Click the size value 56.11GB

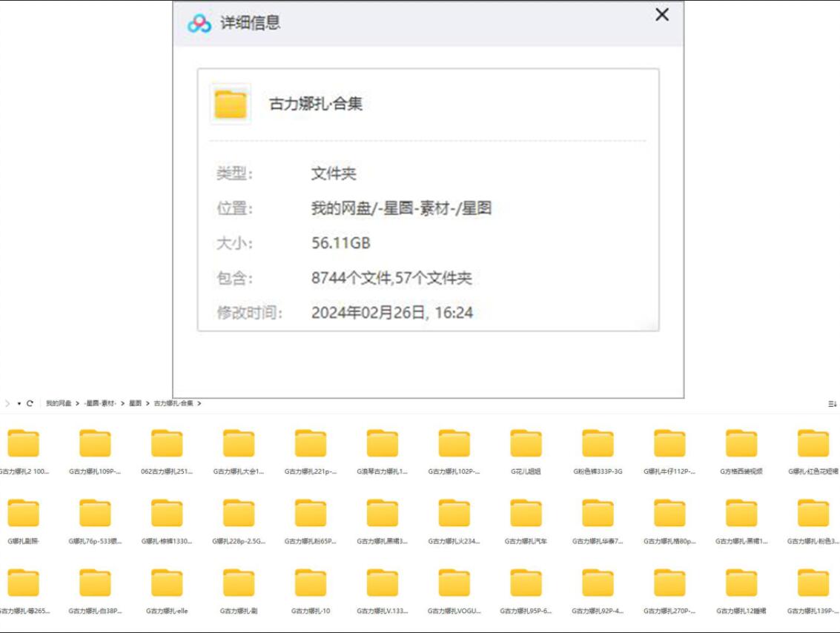pyautogui.click(x=341, y=243)
